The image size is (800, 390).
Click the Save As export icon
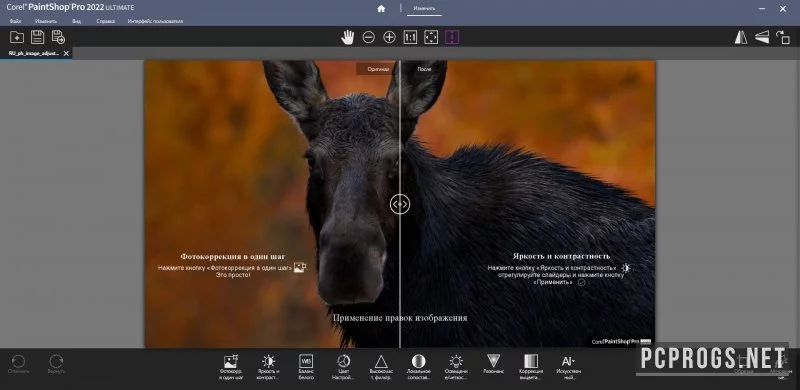(x=58, y=37)
